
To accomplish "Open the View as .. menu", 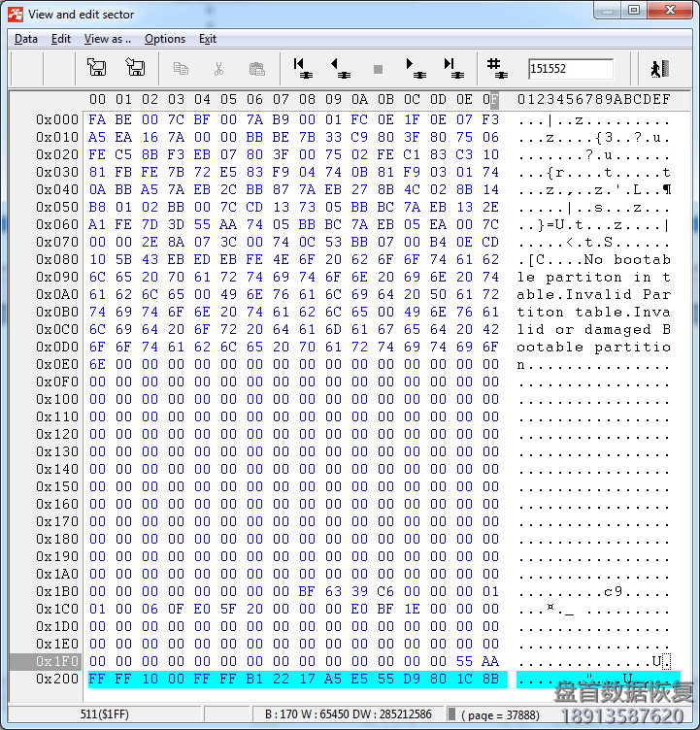I will point(108,39).
